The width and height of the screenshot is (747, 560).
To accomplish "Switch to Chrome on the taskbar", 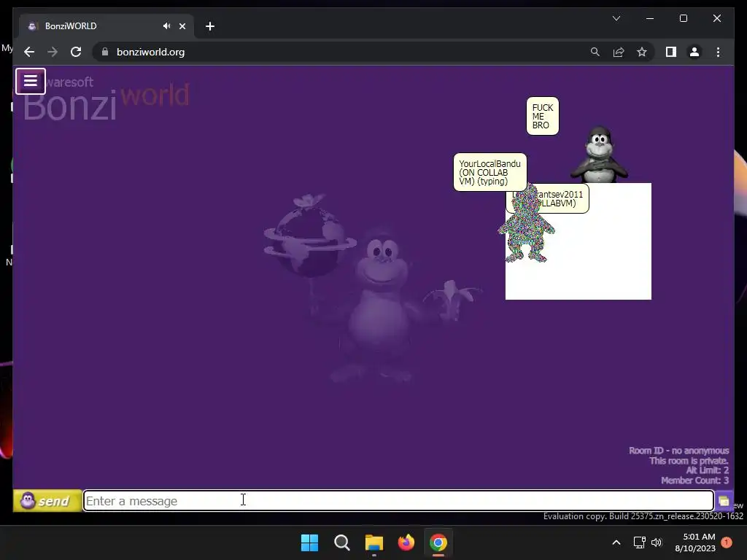I will coord(438,542).
